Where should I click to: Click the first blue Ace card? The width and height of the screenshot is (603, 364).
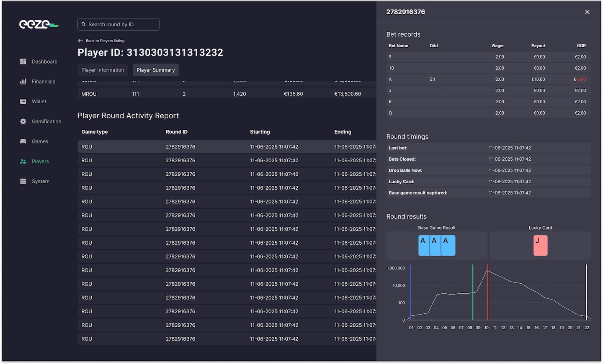tap(423, 246)
